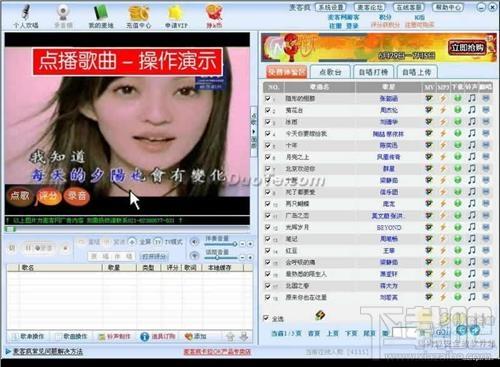Image resolution: width=500 pixels, height=367 pixels.
Task: Click the 全屏 fullscreen round button
Action: 133,241
